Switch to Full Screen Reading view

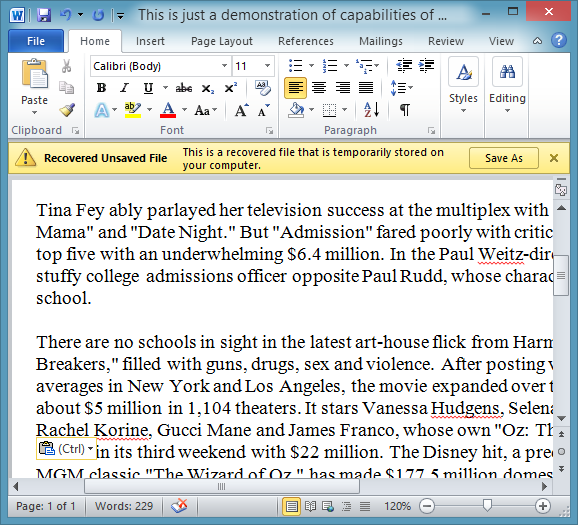click(310, 506)
